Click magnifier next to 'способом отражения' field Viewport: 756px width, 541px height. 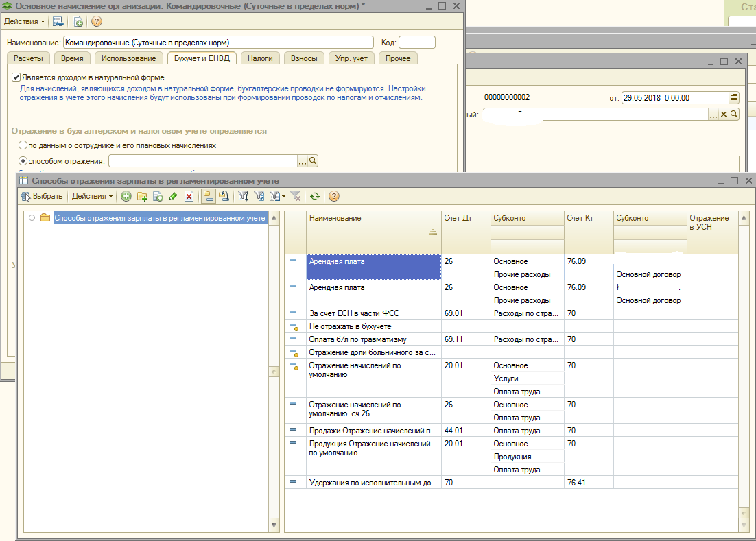pyautogui.click(x=313, y=161)
